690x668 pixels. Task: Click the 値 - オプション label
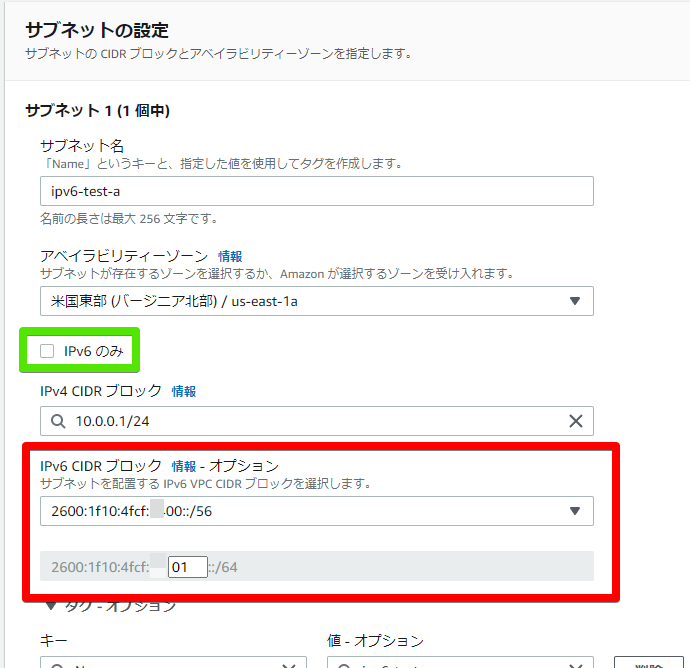tap(375, 640)
